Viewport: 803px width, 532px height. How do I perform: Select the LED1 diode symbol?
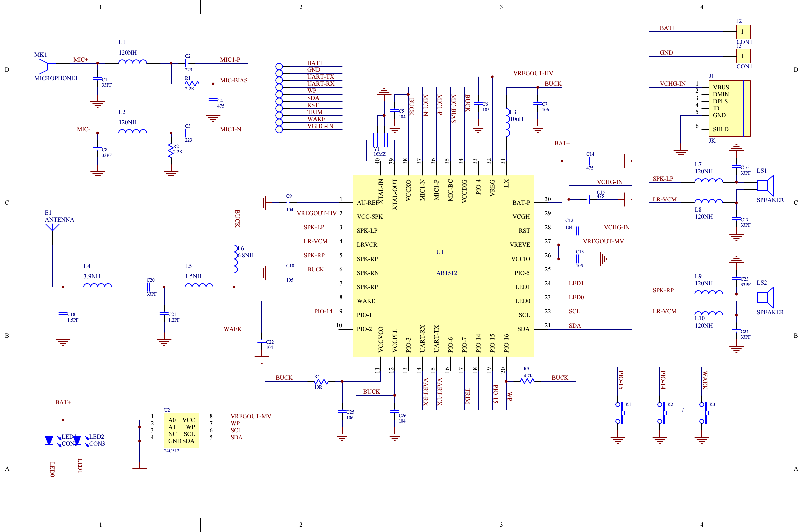[x=49, y=440]
